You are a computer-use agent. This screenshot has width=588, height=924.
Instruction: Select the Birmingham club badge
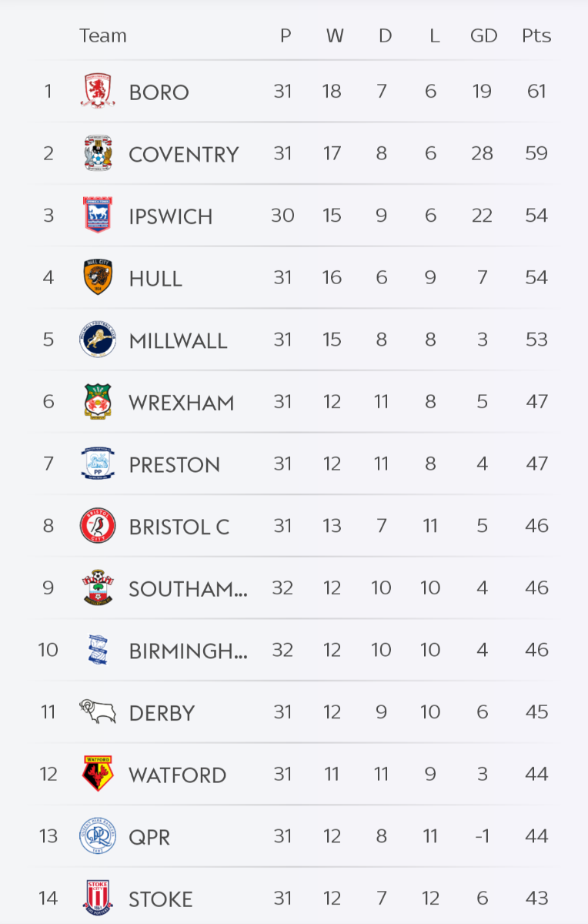pos(98,650)
